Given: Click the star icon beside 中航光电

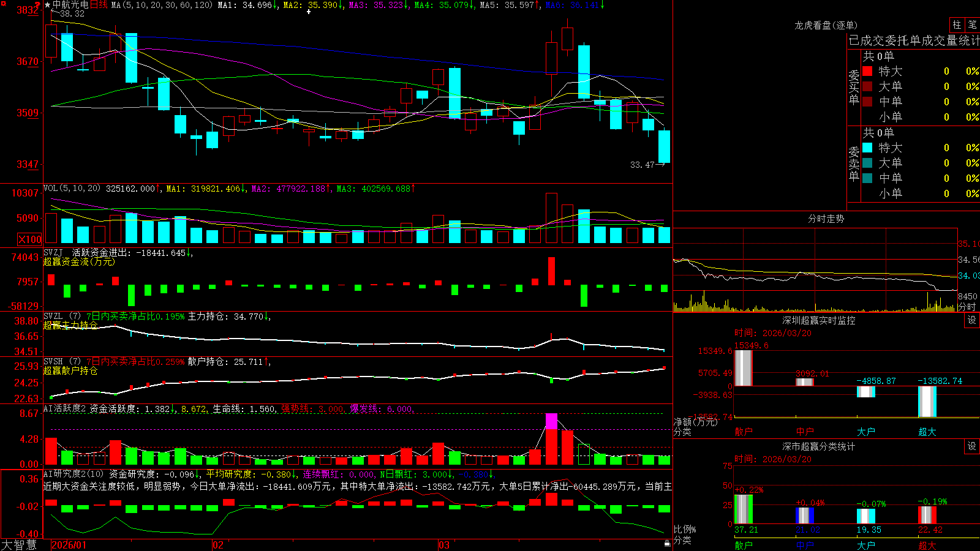Looking at the screenshot, I should [x=48, y=5].
